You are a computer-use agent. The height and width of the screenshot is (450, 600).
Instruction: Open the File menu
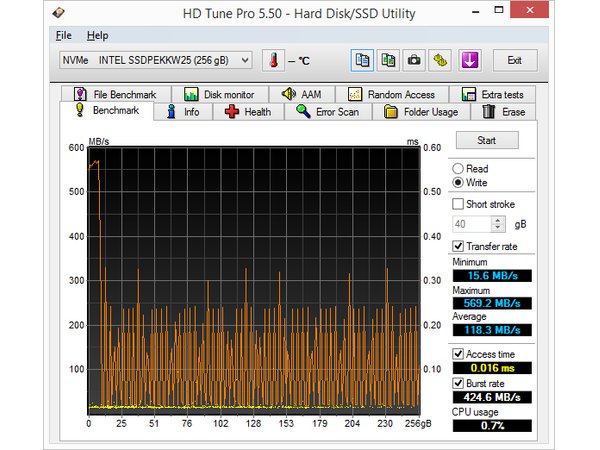64,36
